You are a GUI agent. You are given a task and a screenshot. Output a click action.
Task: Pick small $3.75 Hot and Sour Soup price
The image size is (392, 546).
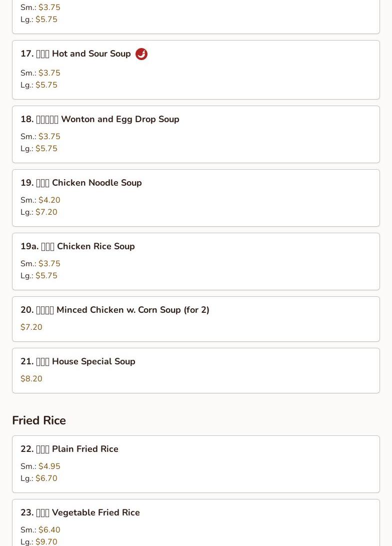pos(49,73)
